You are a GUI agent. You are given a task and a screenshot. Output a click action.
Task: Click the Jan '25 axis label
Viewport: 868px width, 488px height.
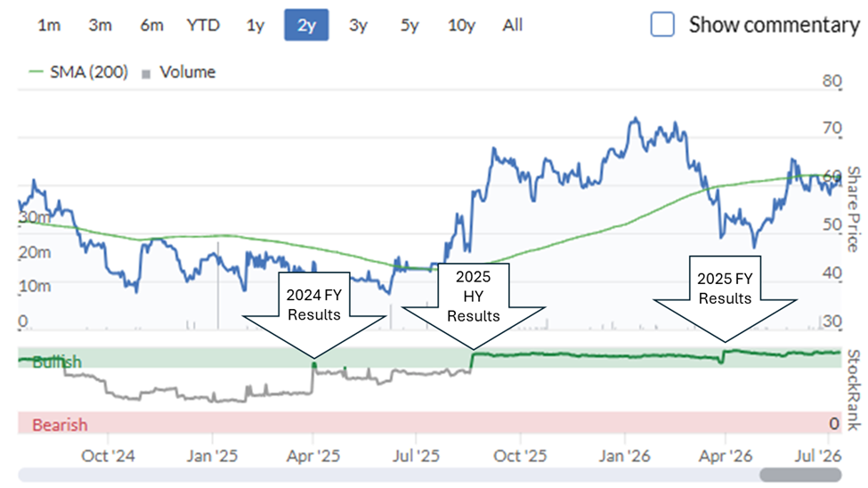(x=212, y=456)
